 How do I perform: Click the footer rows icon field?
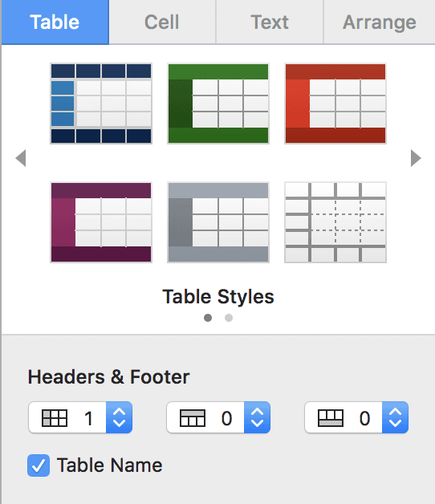(x=344, y=417)
